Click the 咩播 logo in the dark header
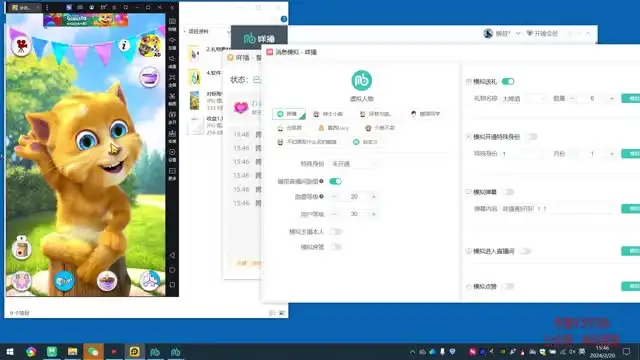The image size is (640, 360). 259,38
